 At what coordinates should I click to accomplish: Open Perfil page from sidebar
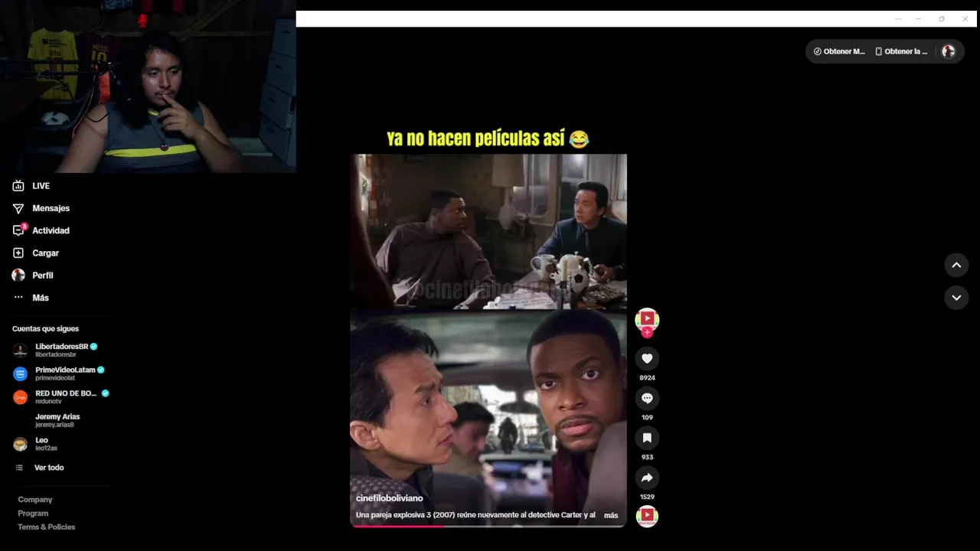(33, 275)
